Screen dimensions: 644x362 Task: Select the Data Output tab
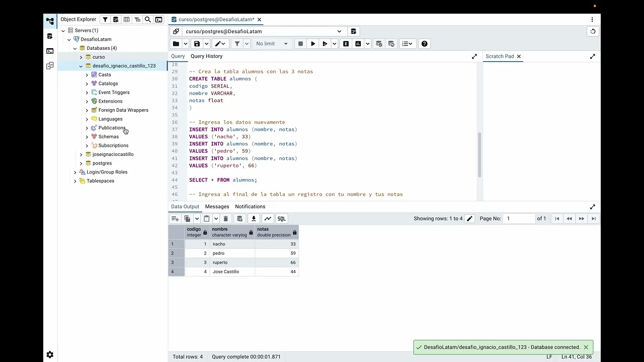coord(185,207)
